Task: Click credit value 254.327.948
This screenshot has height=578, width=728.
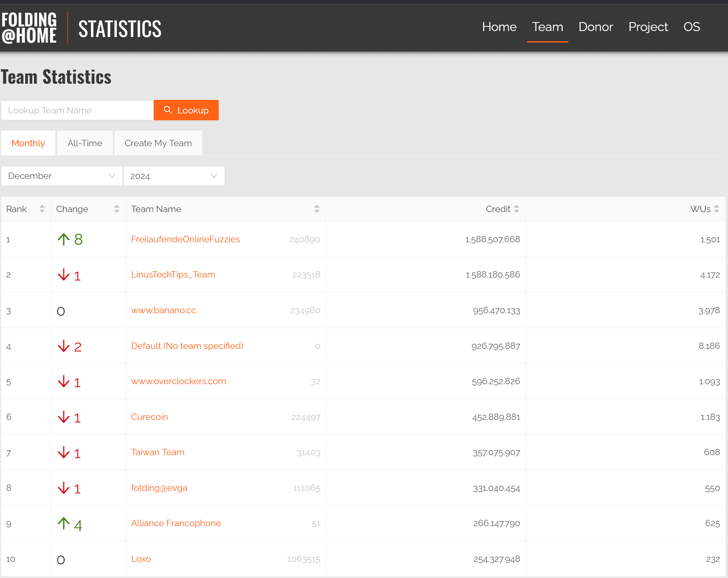Action: [x=497, y=559]
